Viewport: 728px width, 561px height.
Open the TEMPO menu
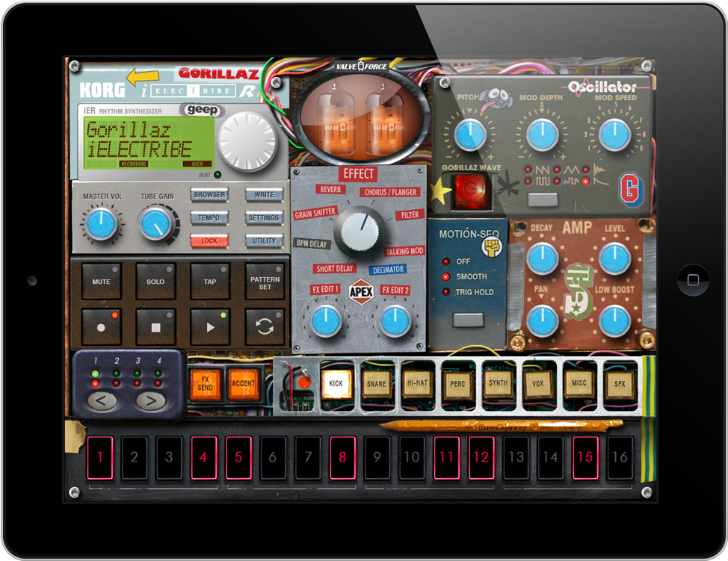pos(209,217)
